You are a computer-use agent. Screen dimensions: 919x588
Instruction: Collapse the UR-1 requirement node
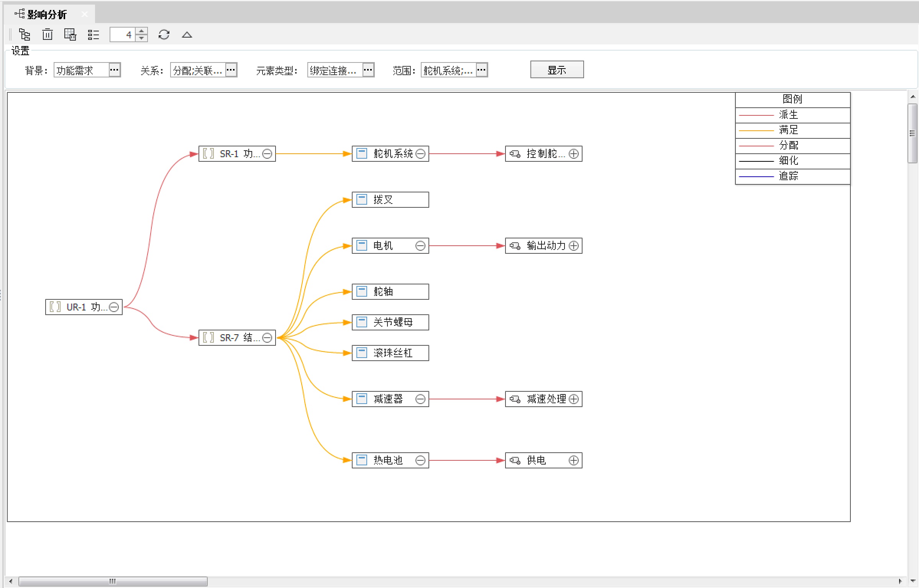114,307
